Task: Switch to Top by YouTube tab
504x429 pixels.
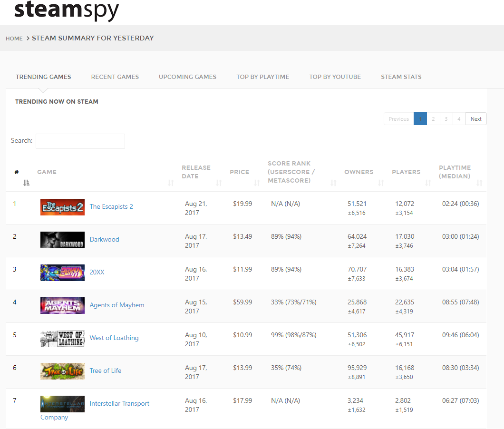Action: [x=335, y=77]
